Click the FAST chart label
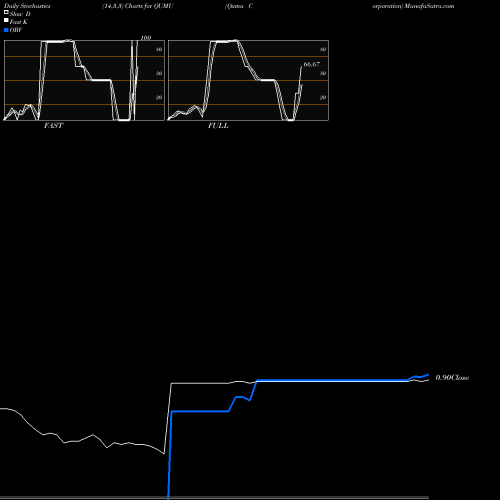 [53, 126]
